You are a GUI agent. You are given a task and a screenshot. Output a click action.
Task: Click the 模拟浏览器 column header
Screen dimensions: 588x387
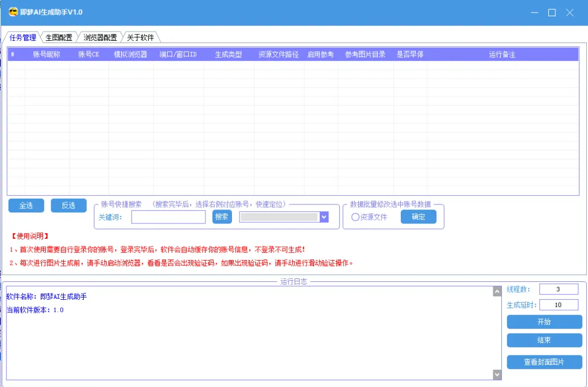(130, 55)
